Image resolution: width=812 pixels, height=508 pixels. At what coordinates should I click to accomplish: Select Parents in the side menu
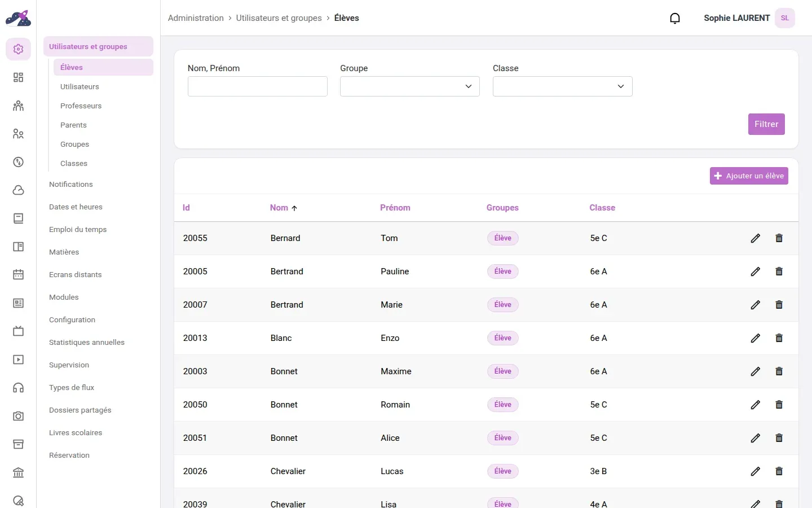(x=73, y=125)
